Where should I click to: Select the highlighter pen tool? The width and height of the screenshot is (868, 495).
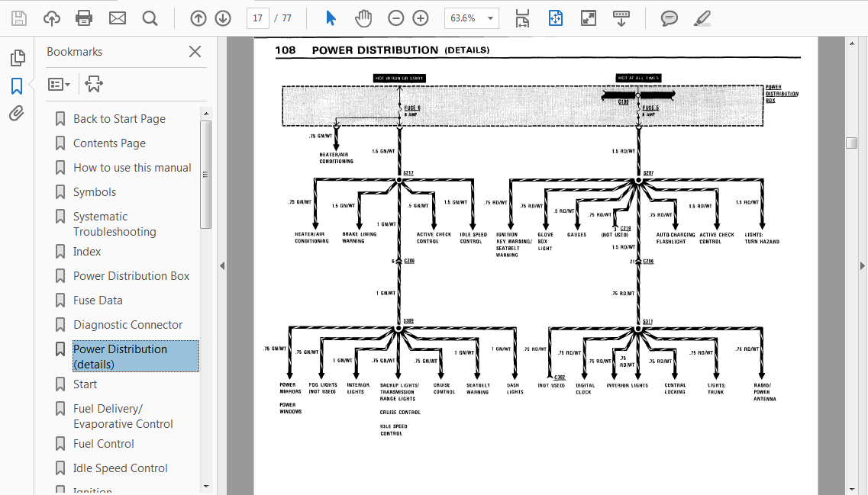pos(702,18)
